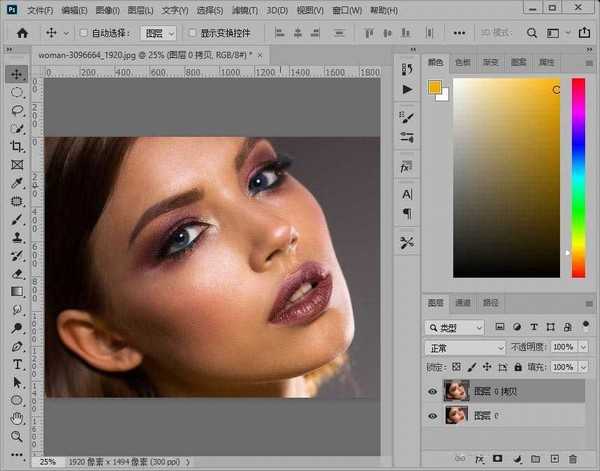The height and width of the screenshot is (471, 600).
Task: Open the 类型 layer filter dropdown
Action: click(456, 327)
